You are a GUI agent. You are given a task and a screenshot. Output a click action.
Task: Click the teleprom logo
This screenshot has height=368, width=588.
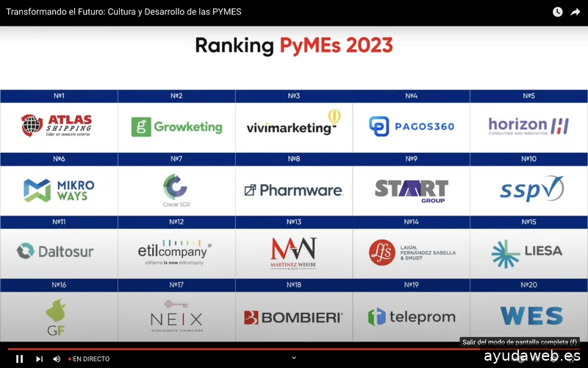[412, 317]
